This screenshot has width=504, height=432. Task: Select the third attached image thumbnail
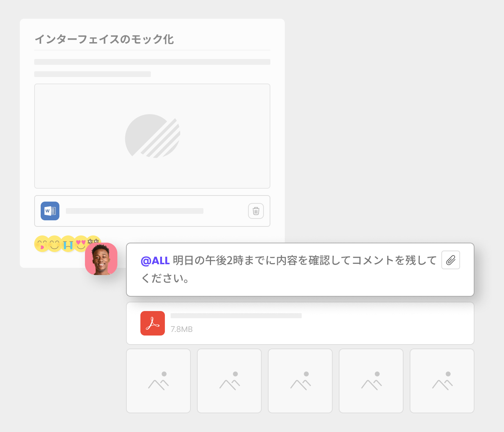click(x=300, y=381)
